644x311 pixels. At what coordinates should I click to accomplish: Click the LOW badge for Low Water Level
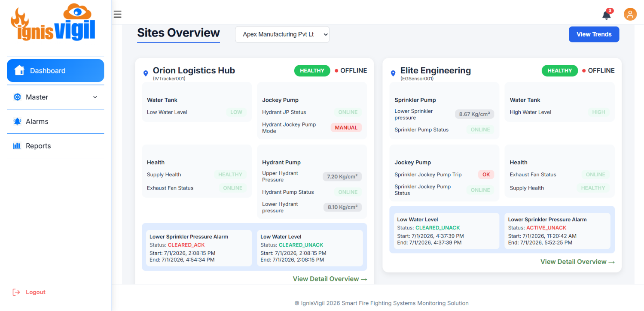pyautogui.click(x=236, y=112)
